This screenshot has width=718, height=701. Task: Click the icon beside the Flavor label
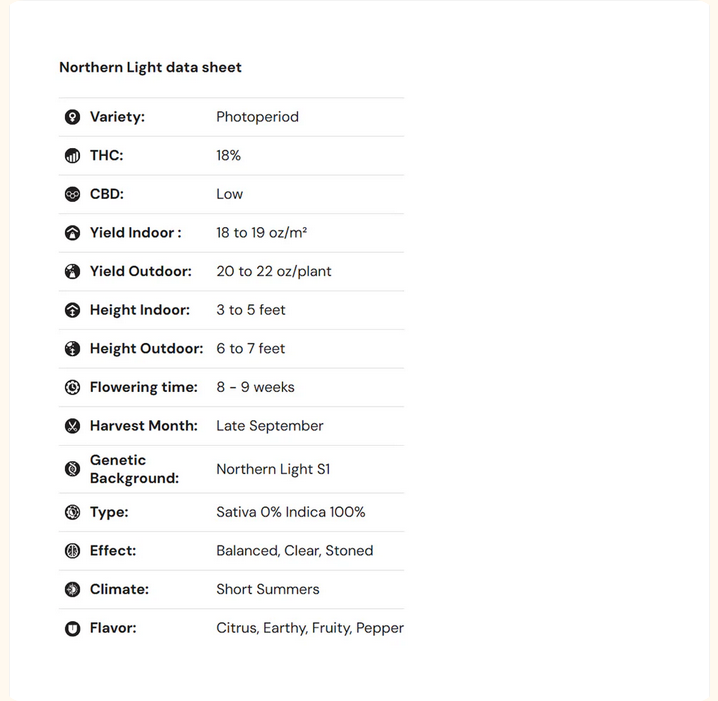72,628
